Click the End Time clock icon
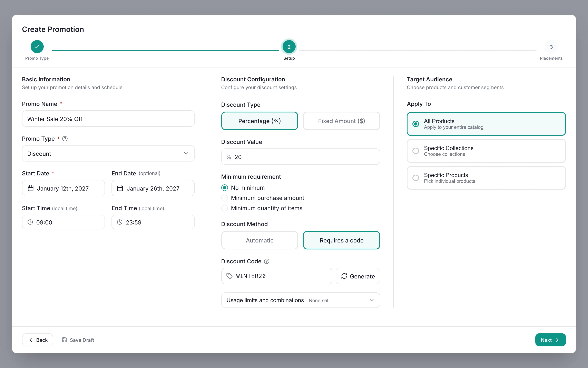The width and height of the screenshot is (588, 368). (120, 222)
